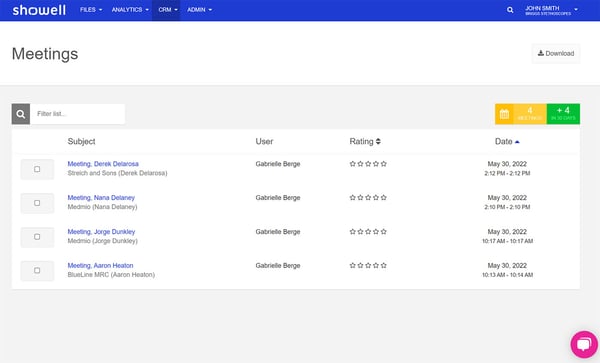
Task: Expand the John Smith account dropdown
Action: [551, 10]
